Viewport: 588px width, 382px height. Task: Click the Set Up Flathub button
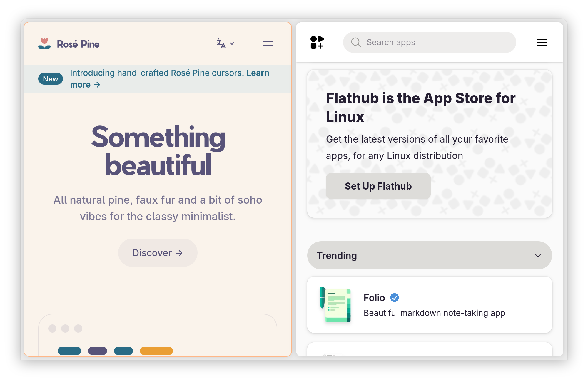point(378,186)
